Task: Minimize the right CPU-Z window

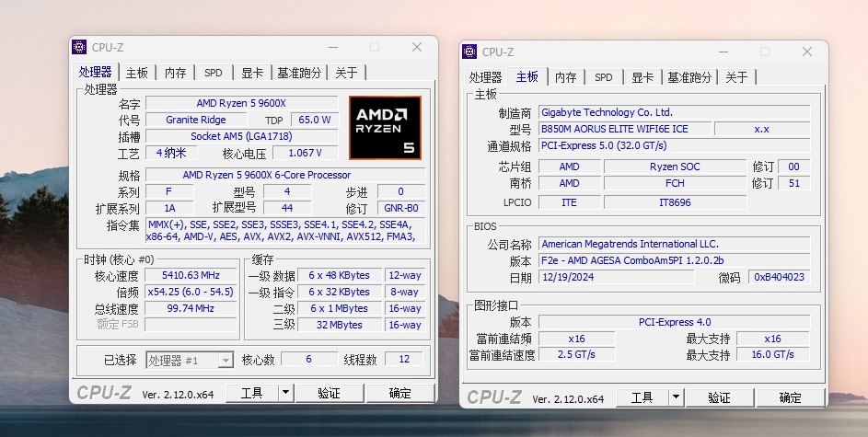Action: [723, 52]
